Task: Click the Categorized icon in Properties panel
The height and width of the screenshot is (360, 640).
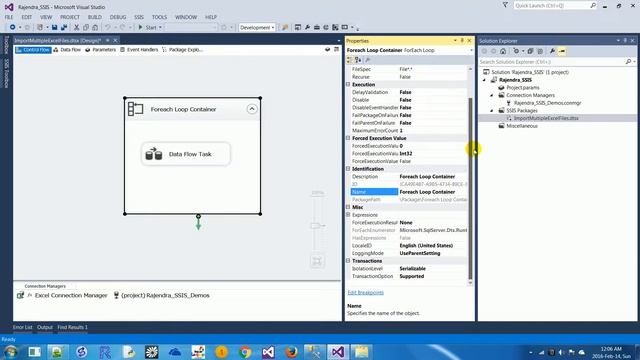Action: [x=349, y=60]
